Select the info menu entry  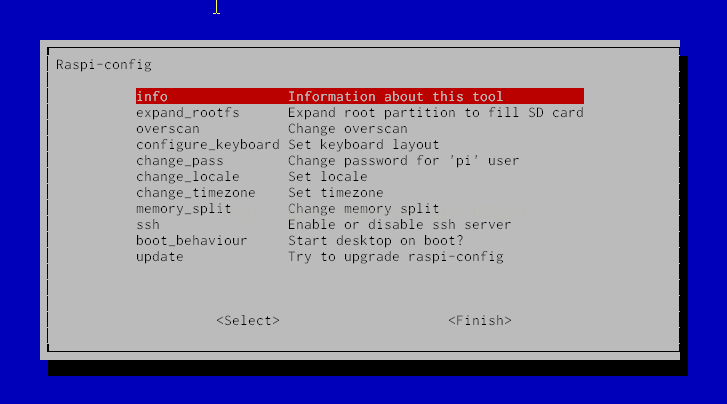[x=152, y=97]
